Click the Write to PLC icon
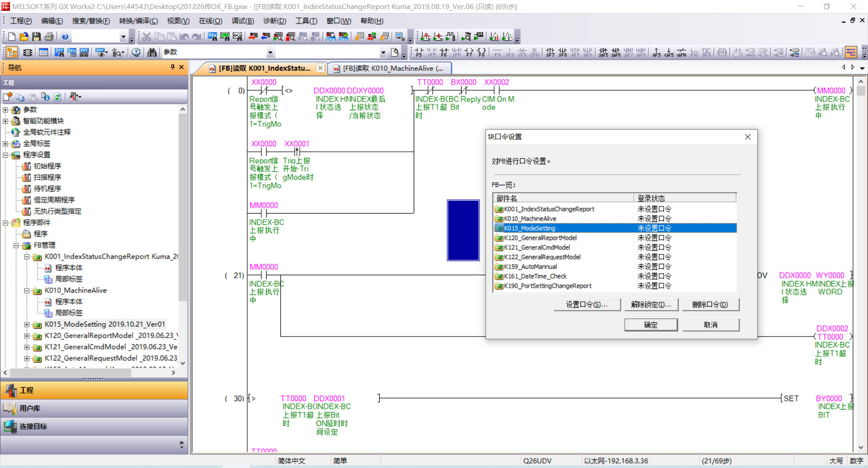The image size is (868, 468). [253, 37]
